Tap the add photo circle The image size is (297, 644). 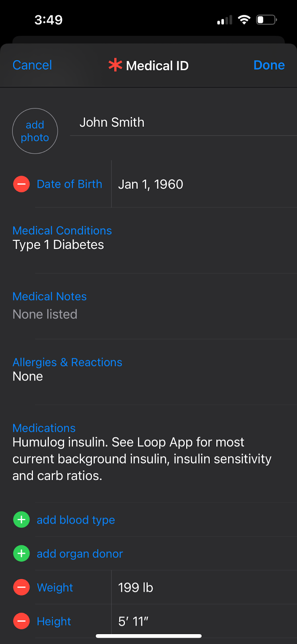(x=35, y=131)
